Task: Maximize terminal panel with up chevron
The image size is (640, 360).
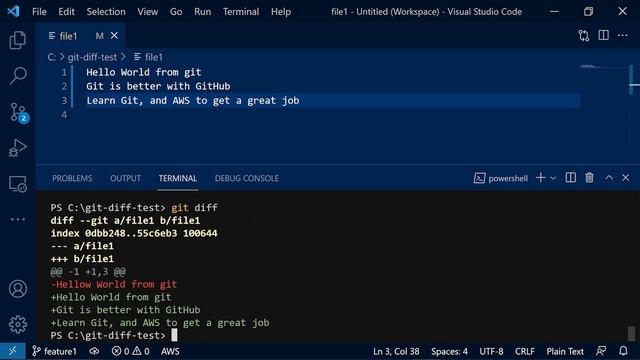Action: tap(609, 178)
